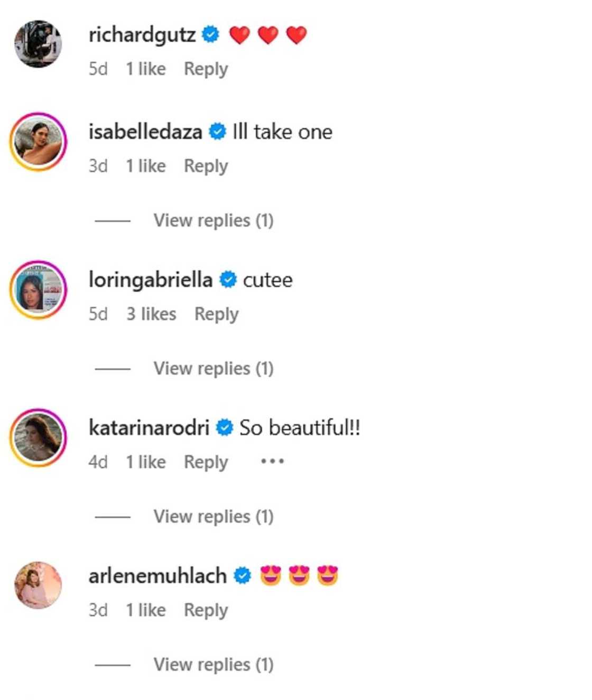The image size is (592, 700).
Task: View replies under arlenemuhlach's comment
Action: coord(213,665)
